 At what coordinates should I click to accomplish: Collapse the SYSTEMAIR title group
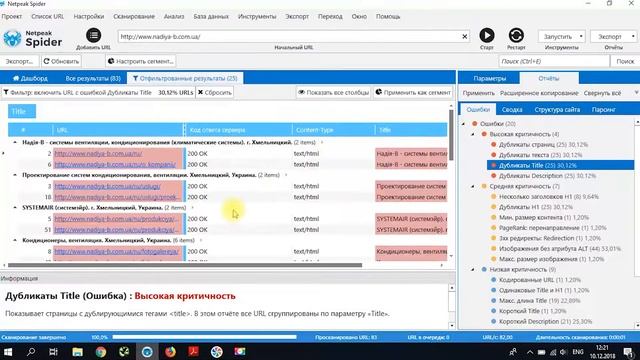tap(15, 208)
